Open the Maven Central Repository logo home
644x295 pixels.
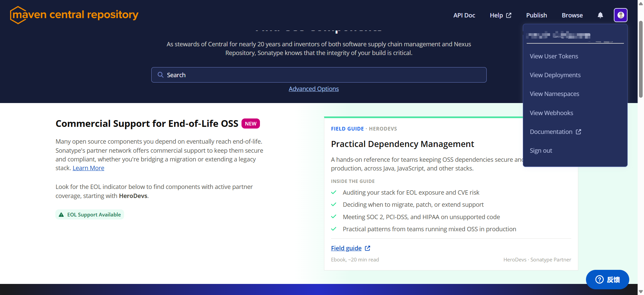coord(74,15)
